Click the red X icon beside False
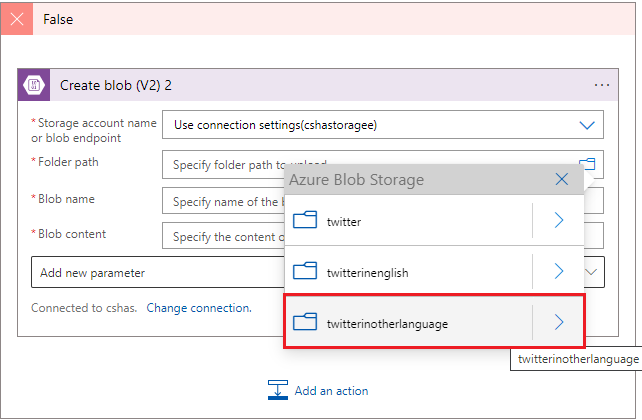The image size is (642, 420). pos(17,19)
